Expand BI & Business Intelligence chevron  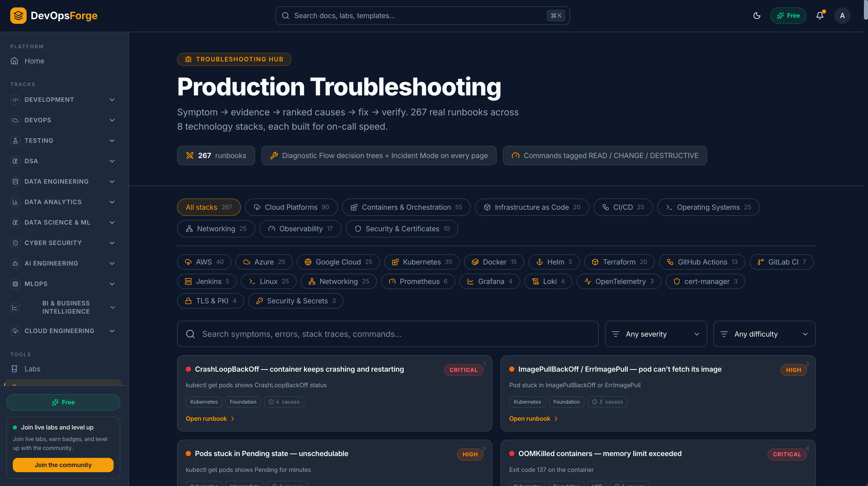click(113, 307)
